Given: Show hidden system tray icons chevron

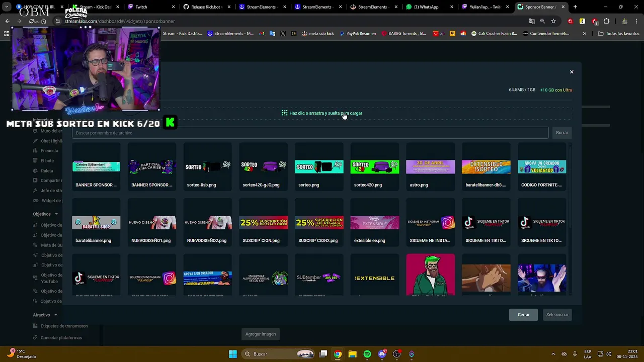Looking at the screenshot, I should click(553, 354).
